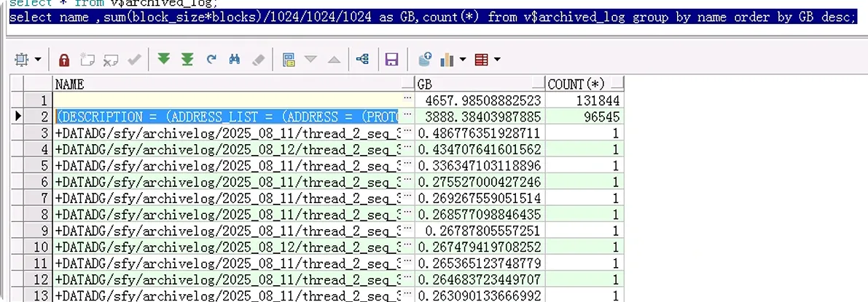Click the bar chart icon
Image resolution: width=868 pixels, height=302 pixels.
[447, 59]
